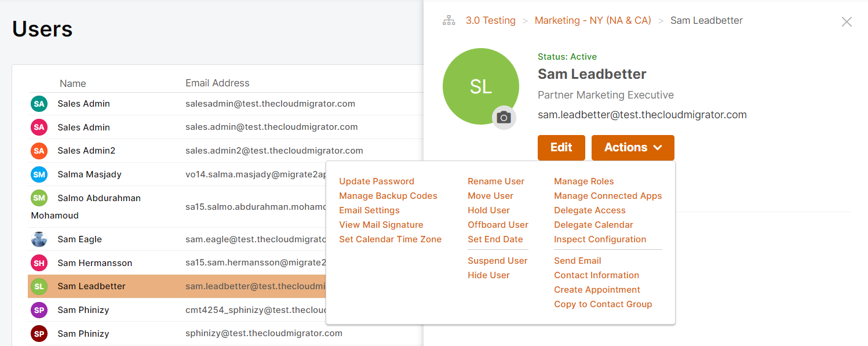Click the camera icon on the SL avatar
Screen dimensions: 868x346
(x=504, y=118)
